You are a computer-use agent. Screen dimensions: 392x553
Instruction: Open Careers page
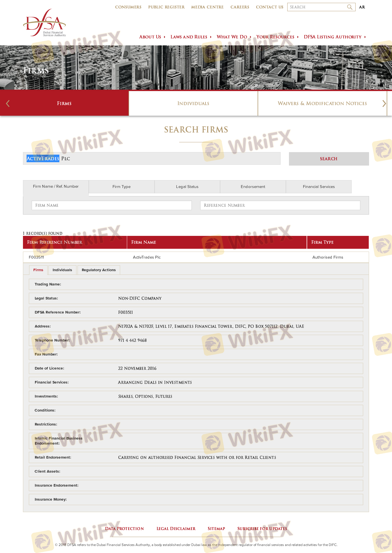click(x=240, y=7)
